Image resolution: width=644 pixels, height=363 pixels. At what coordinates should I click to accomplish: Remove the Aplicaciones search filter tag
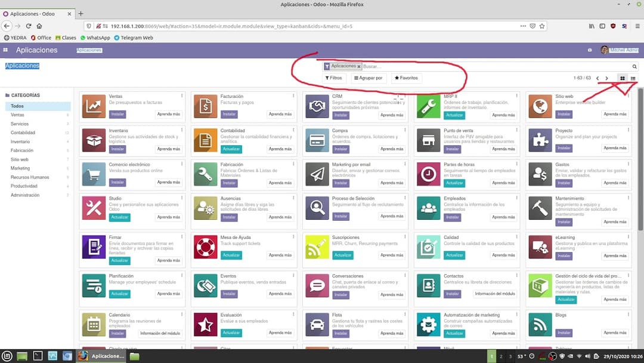tap(358, 66)
